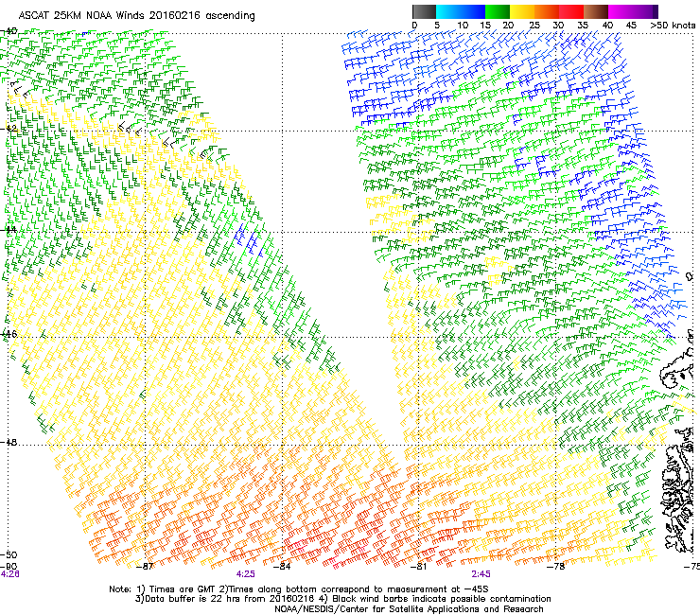Screen dimensions: 700x615
Task: Click the '-42' latitude axis label
Action: click(x=9, y=129)
